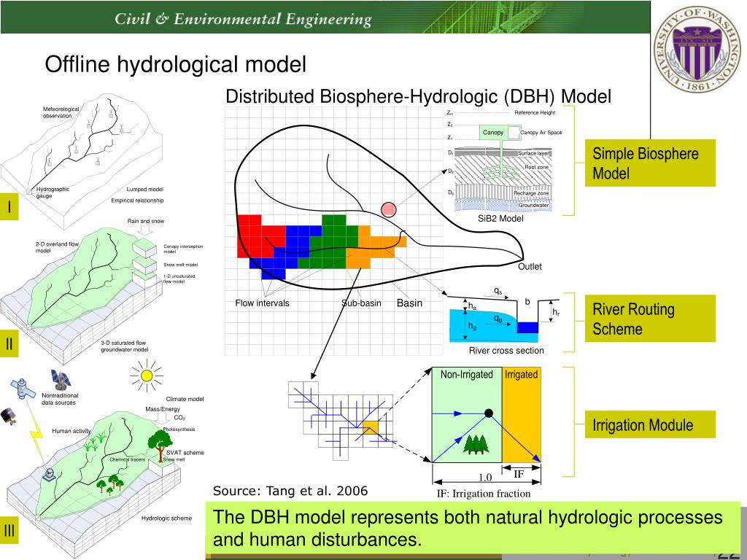Screen dimensions: 747x560
Task: Click the Lumped model label
Action: [x=145, y=190]
